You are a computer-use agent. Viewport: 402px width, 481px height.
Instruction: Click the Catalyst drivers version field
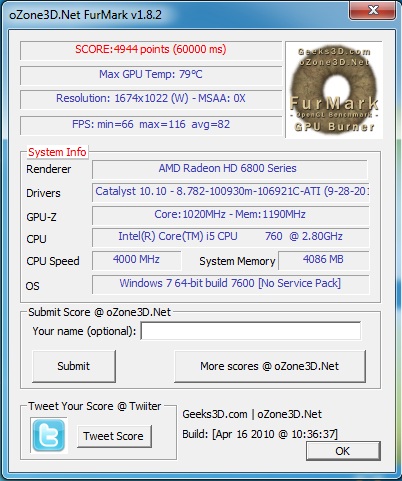[x=231, y=192]
